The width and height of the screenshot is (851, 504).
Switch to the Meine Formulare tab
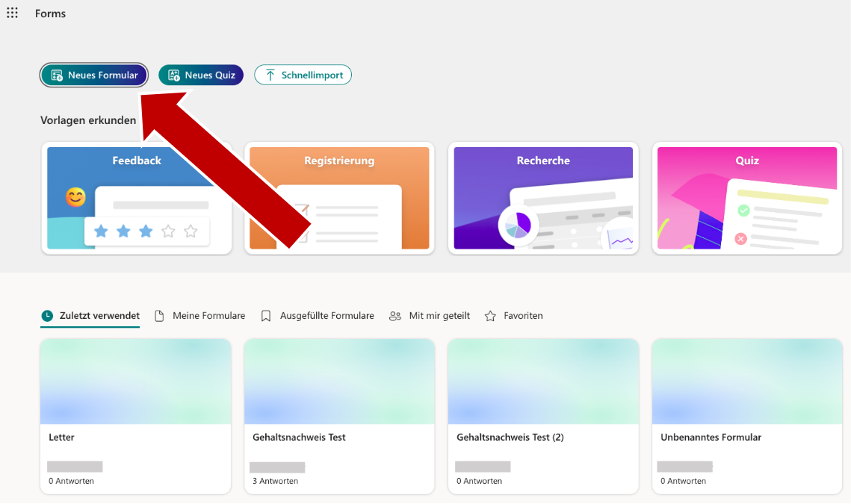pyautogui.click(x=208, y=316)
